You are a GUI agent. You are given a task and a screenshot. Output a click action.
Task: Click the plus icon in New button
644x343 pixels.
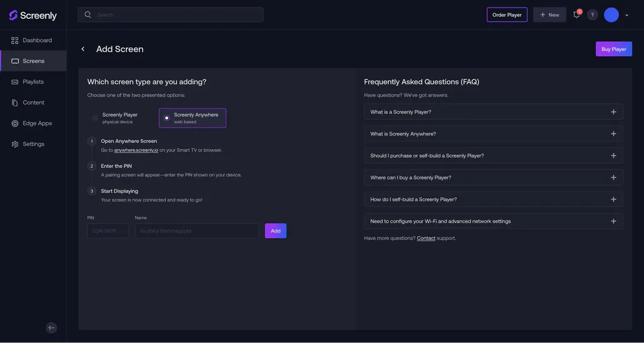pos(543,14)
